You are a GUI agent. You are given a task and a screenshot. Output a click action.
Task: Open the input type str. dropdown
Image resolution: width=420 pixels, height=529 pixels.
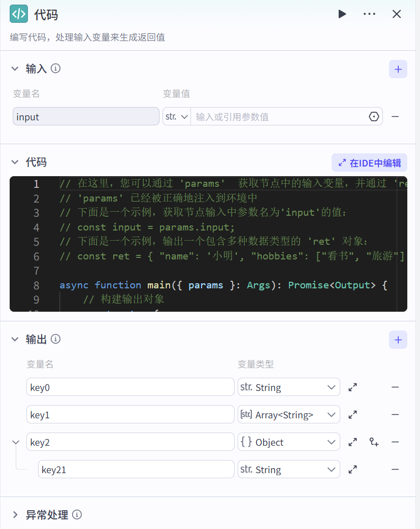tap(176, 117)
